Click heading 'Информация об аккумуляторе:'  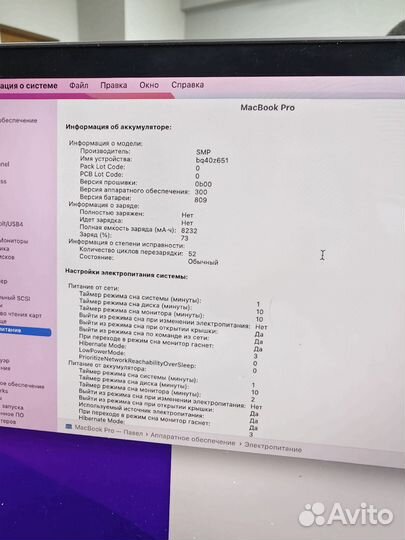pos(118,127)
